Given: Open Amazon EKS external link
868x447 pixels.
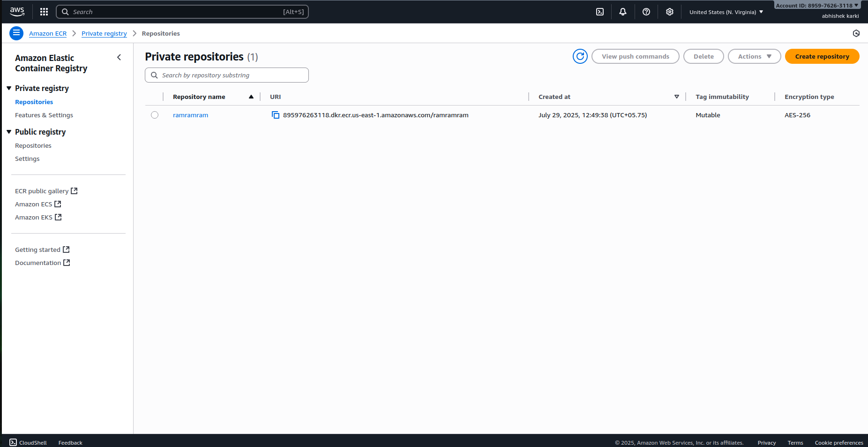Looking at the screenshot, I should click(x=38, y=217).
